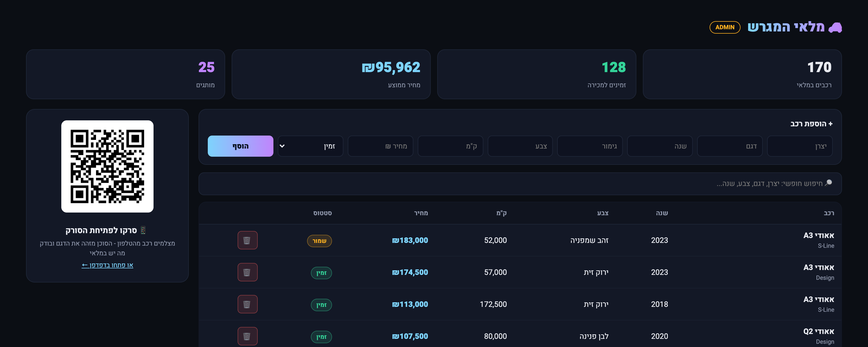The width and height of the screenshot is (868, 347).
Task: Open the 'או פתחו בדפדפן' browser link
Action: [x=107, y=265]
